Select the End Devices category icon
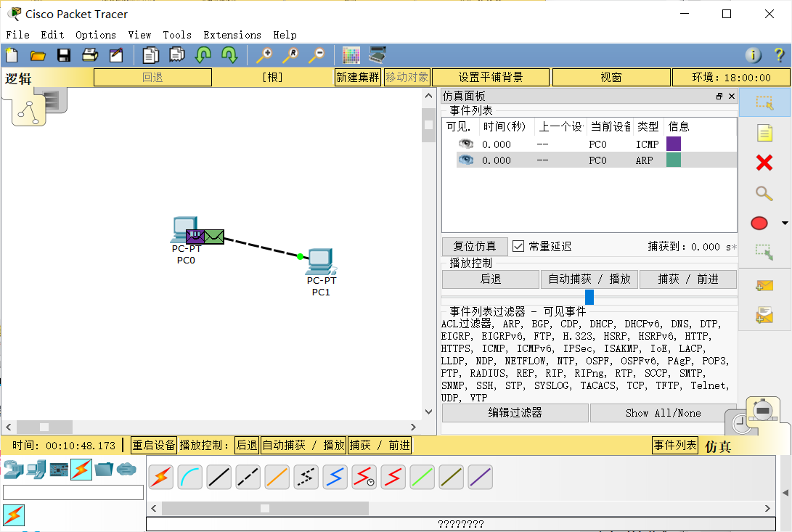Image resolution: width=792 pixels, height=532 pixels. [x=36, y=470]
